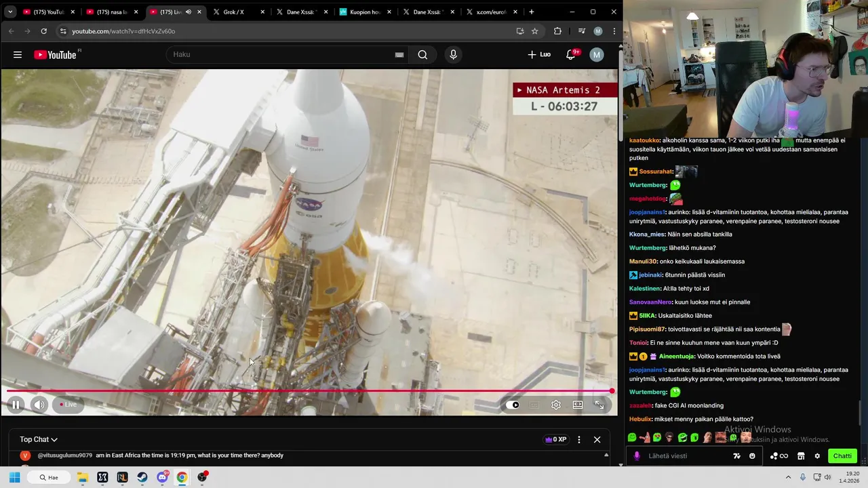
Task: Toggle subtitles button in player
Action: point(534,405)
